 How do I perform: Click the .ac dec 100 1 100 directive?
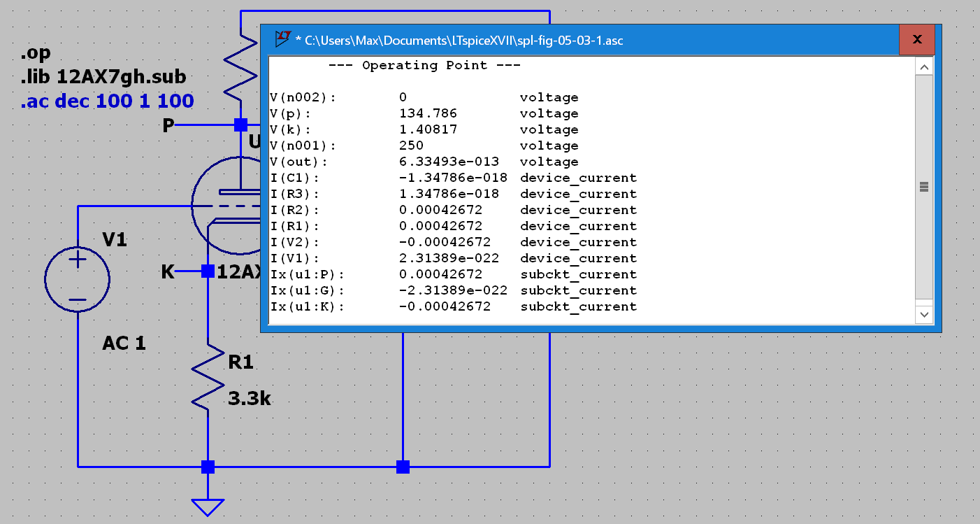(x=107, y=101)
